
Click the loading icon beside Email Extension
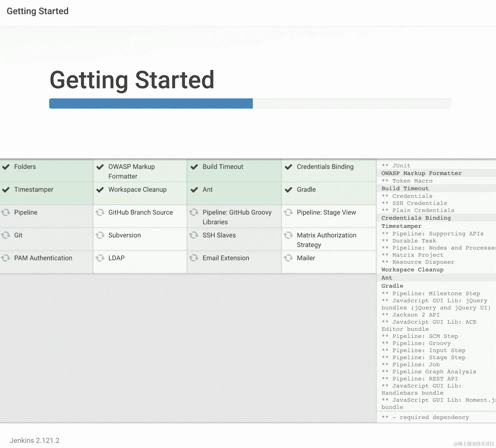pos(194,258)
